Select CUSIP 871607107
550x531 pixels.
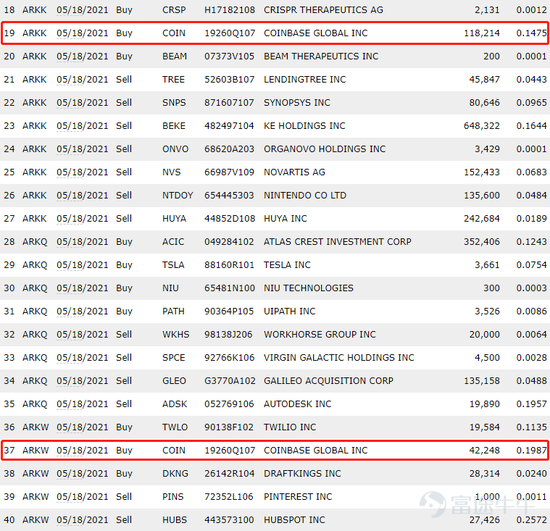click(229, 102)
